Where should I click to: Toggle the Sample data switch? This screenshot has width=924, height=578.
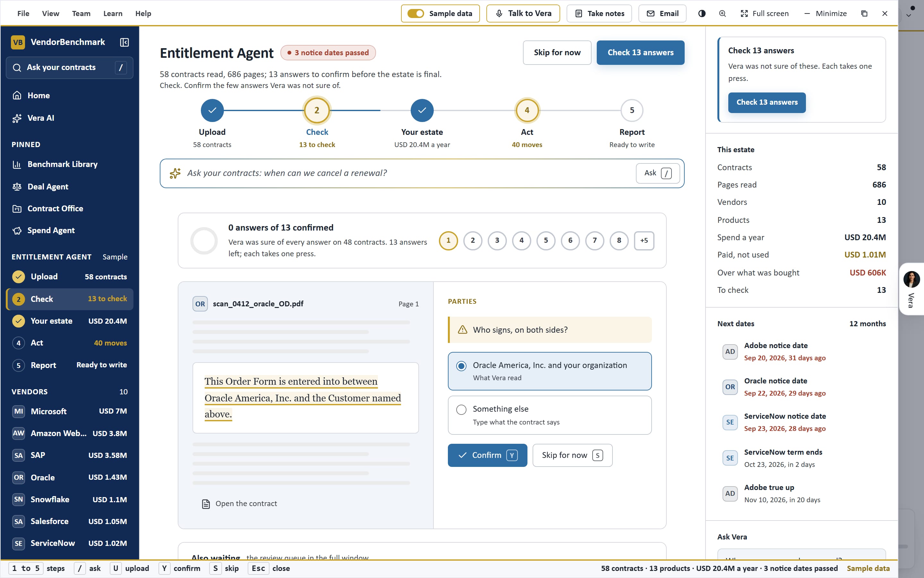point(415,13)
